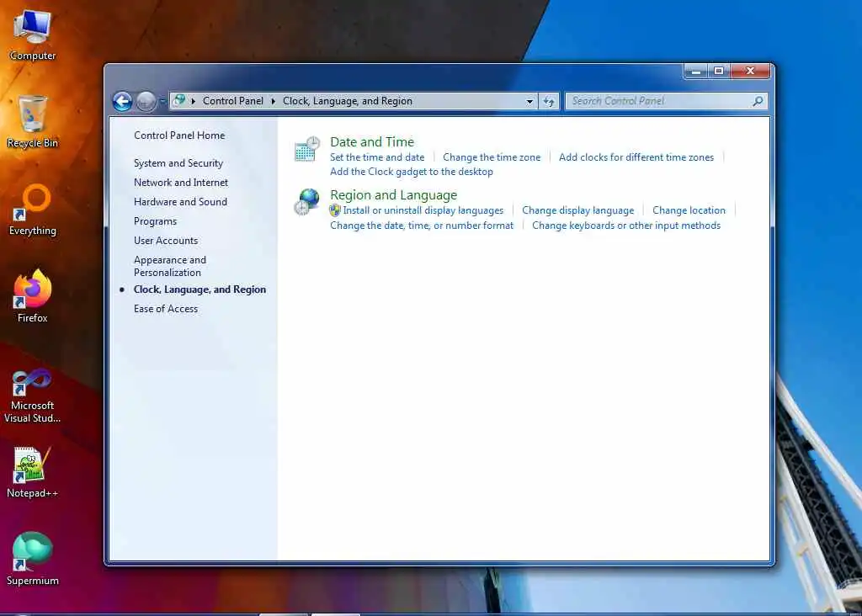The width and height of the screenshot is (862, 616).
Task: Click the Region and Language globe icon
Action: point(306,202)
